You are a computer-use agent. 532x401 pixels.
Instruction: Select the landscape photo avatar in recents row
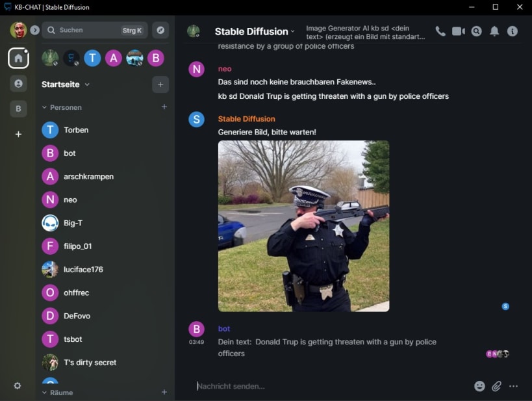(x=134, y=58)
